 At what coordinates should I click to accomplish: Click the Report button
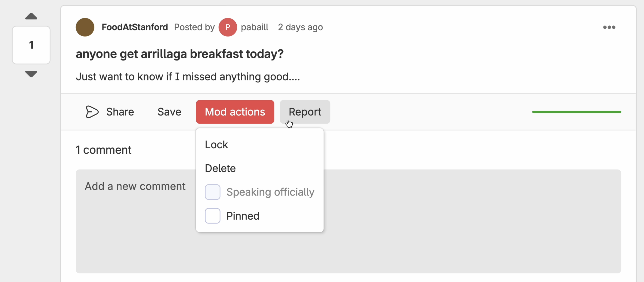click(305, 112)
